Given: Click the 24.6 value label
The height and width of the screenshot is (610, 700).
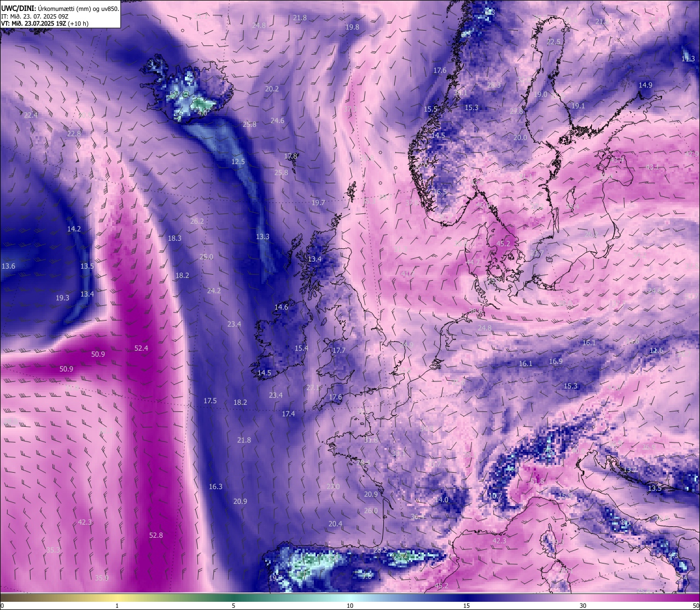Looking at the screenshot, I should click(x=277, y=120).
